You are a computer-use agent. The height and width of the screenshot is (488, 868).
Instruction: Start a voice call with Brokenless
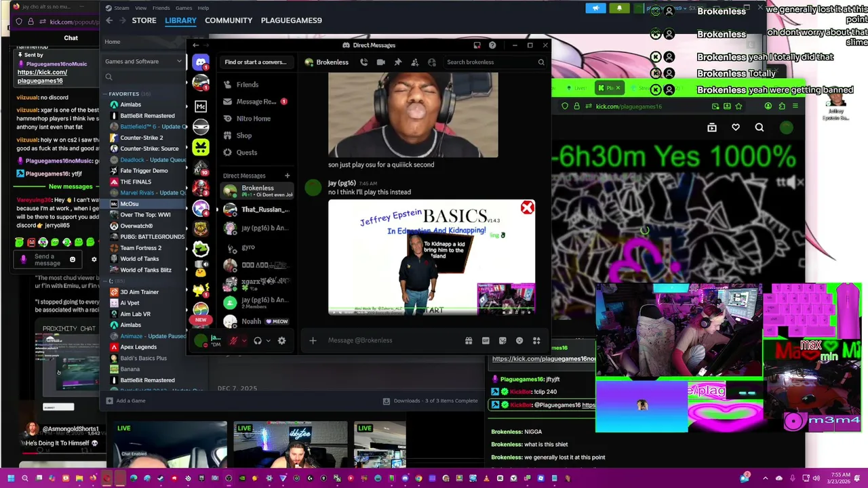pyautogui.click(x=363, y=62)
